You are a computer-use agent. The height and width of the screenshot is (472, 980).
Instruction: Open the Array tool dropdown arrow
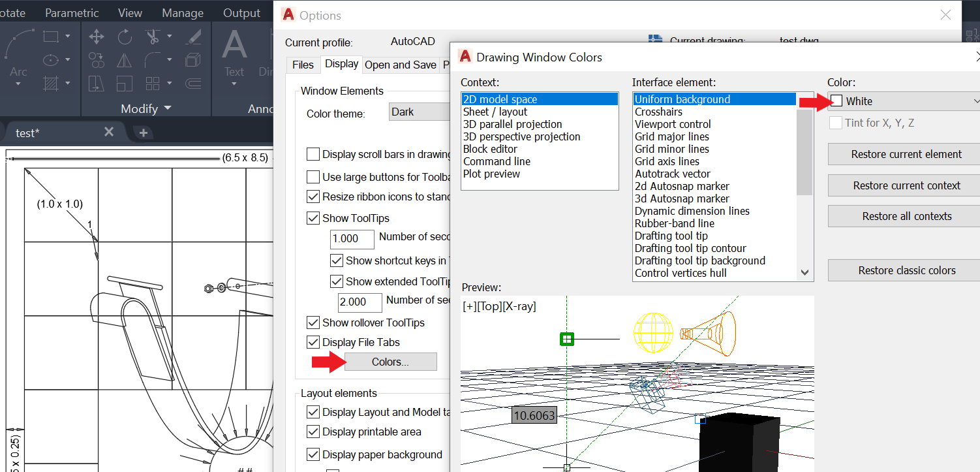(x=169, y=84)
